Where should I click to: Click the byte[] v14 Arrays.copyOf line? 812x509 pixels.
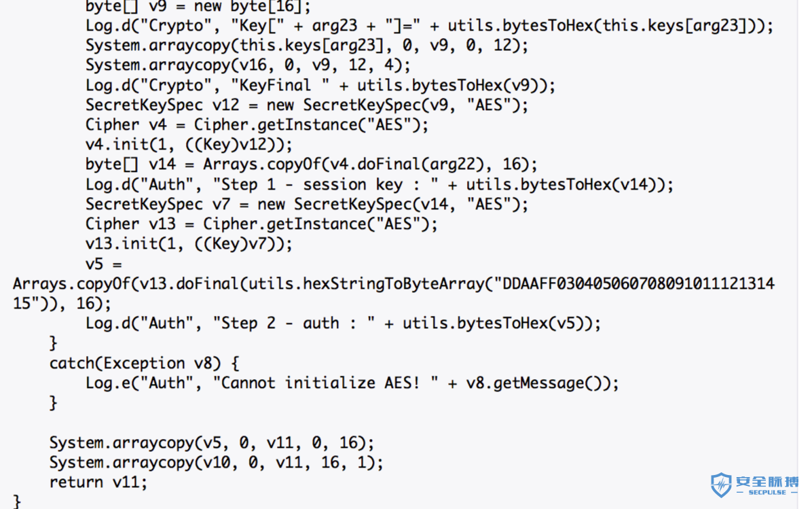tap(311, 165)
